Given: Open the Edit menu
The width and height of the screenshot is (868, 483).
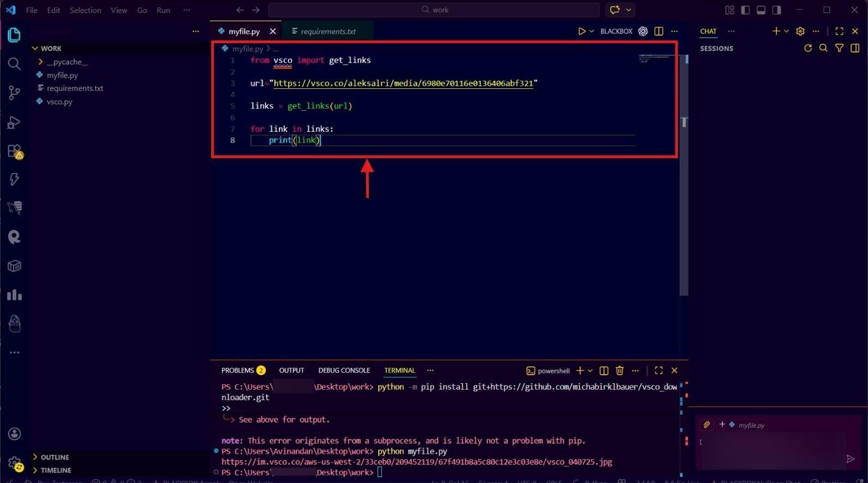Looking at the screenshot, I should (53, 10).
